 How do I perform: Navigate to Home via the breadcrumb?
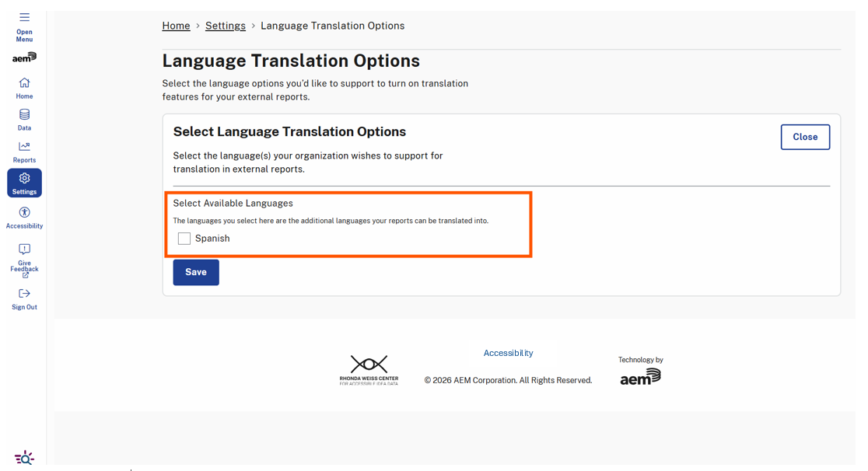(176, 26)
